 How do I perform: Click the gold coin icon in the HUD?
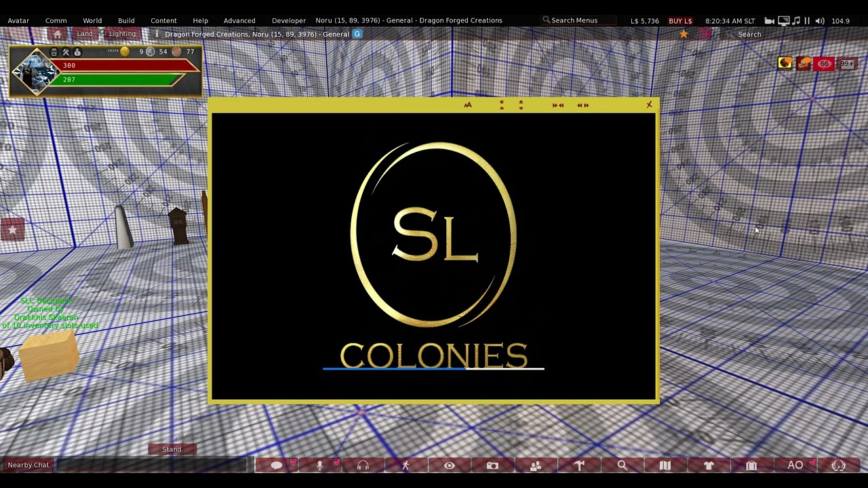tap(125, 52)
